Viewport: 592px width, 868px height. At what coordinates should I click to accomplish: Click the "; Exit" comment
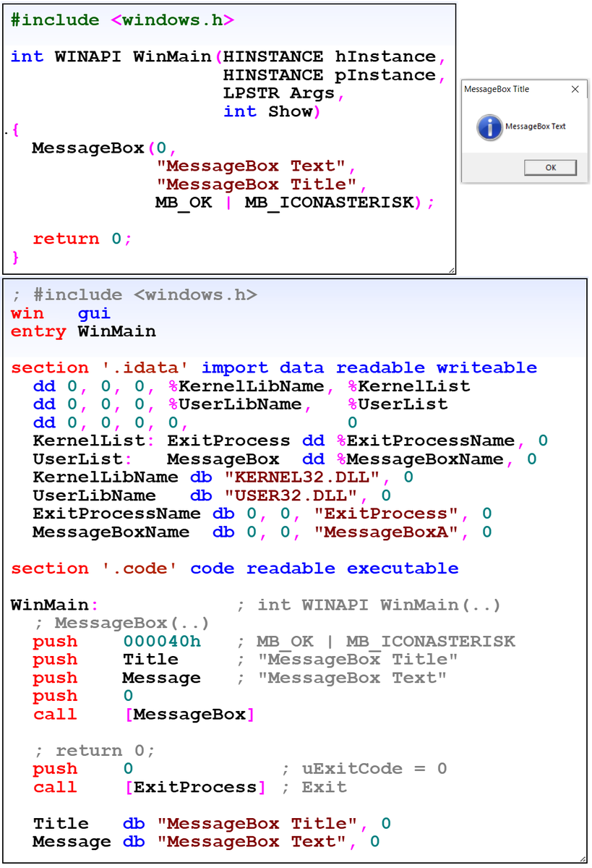click(314, 787)
